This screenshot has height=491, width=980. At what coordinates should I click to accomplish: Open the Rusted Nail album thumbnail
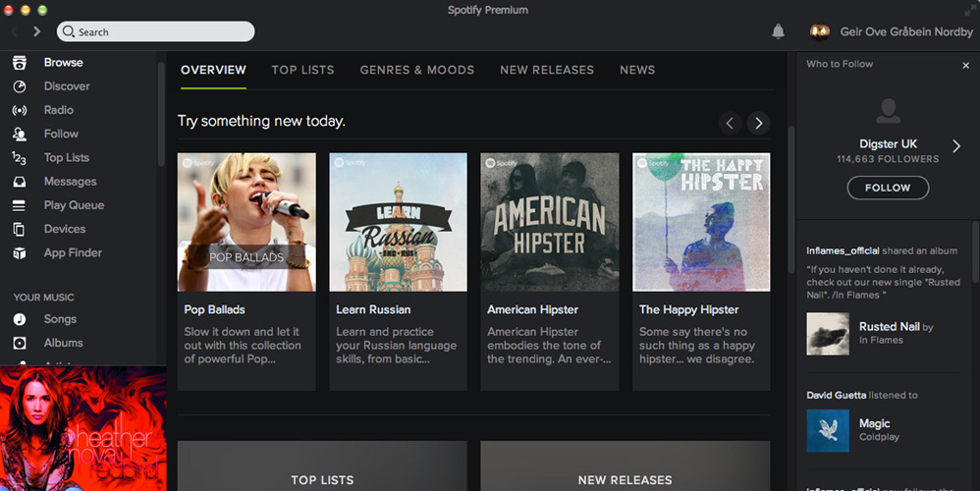[x=828, y=334]
